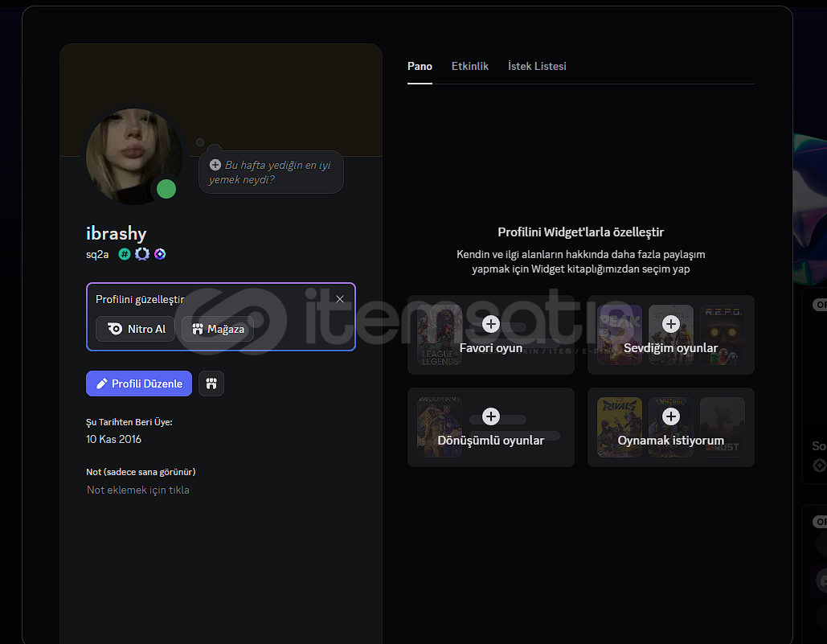
Task: Add a Sevdiğim oyunlar widget
Action: click(670, 324)
